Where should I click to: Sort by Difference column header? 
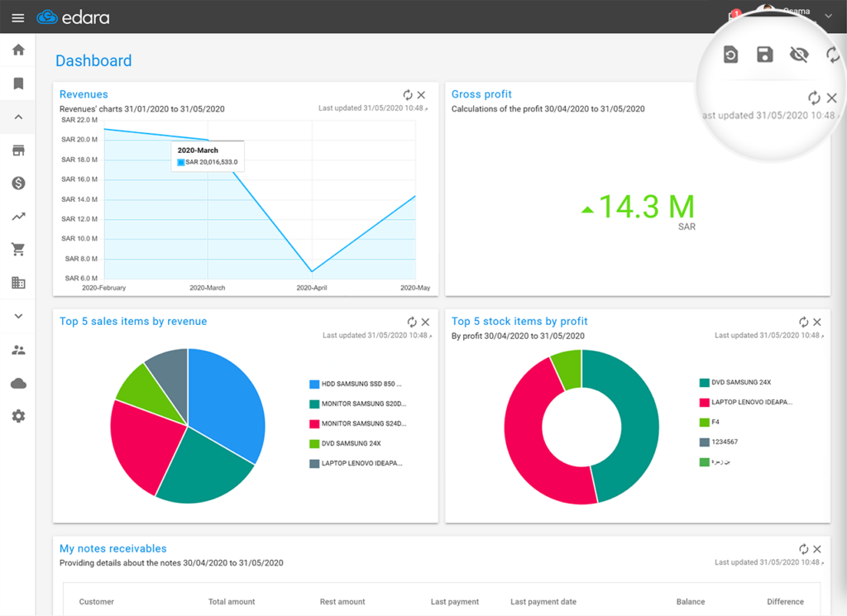(786, 601)
